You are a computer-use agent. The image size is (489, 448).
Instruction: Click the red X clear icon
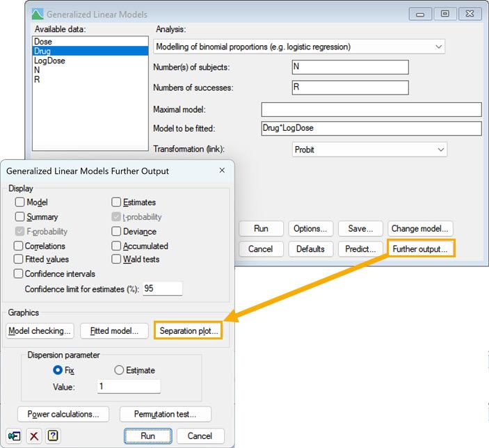tap(33, 436)
